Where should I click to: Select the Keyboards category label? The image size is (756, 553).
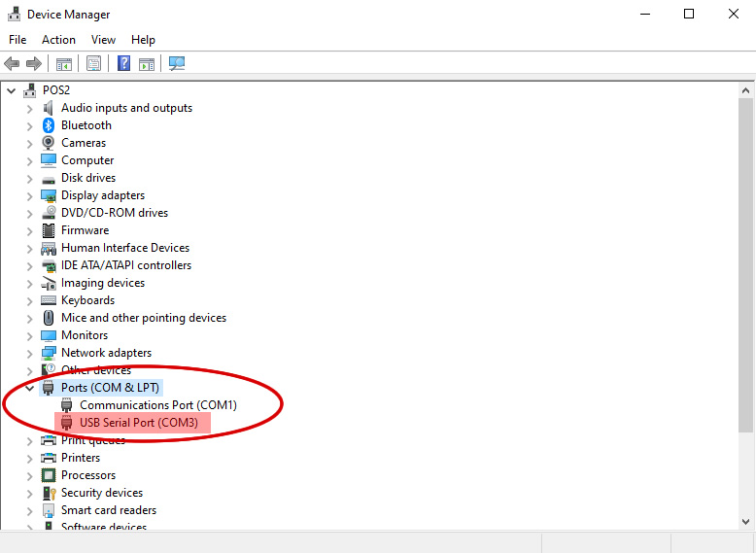[87, 300]
